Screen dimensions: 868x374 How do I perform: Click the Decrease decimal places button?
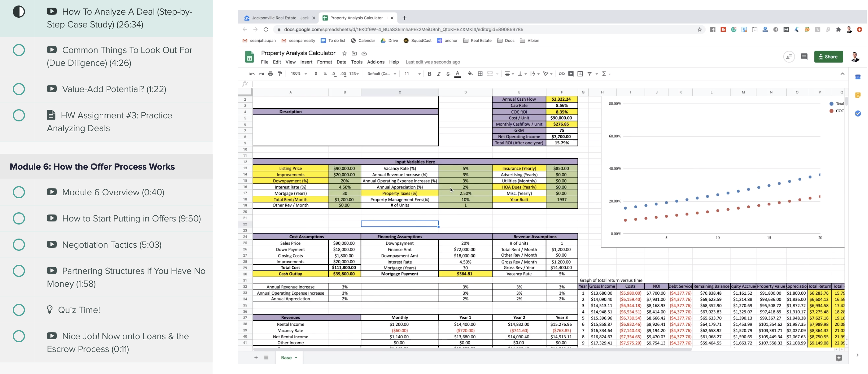334,74
